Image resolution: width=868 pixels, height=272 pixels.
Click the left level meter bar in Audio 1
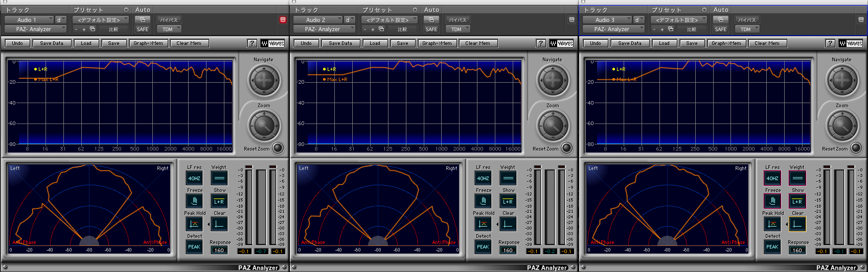[249, 207]
